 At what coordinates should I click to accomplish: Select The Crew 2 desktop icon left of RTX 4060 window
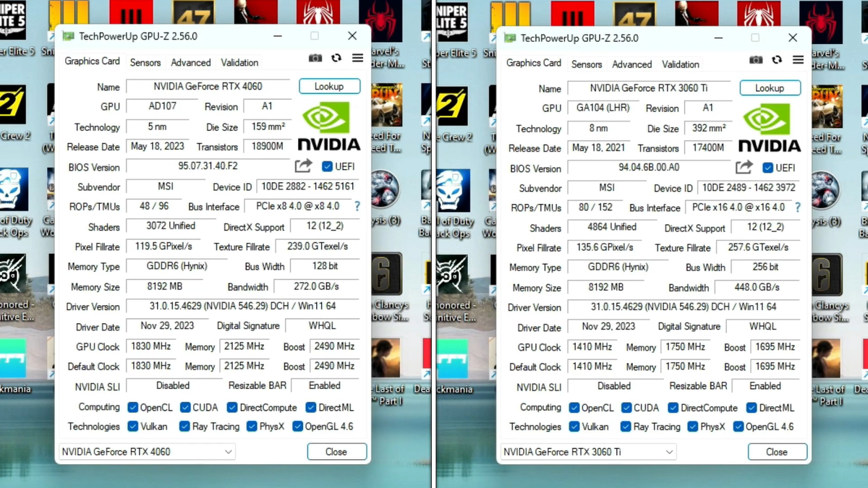tap(13, 105)
